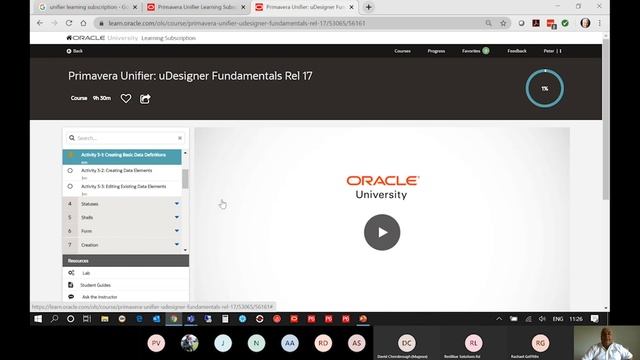
Task: Open the Peter user menu
Action: 552,51
